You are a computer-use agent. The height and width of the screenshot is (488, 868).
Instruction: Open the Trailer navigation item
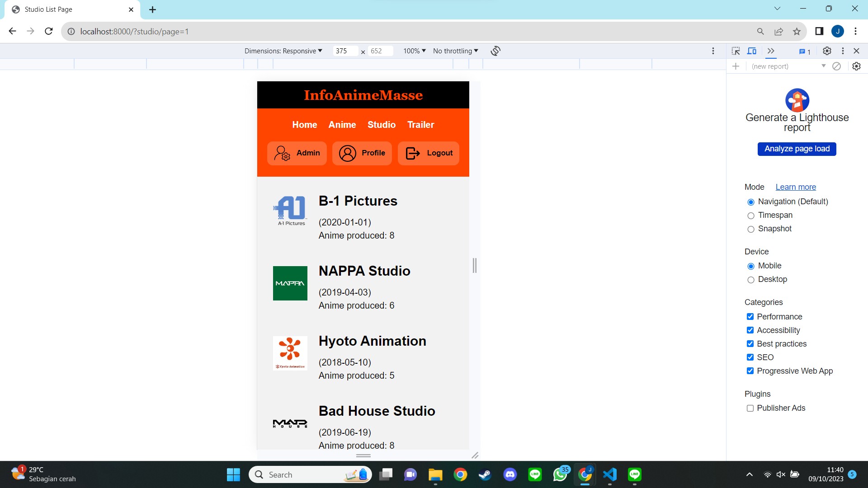pyautogui.click(x=420, y=125)
